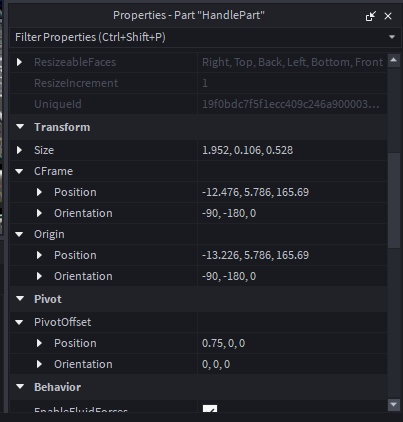Edit CFrame Position value -12.476, 5.786, 165.69
The height and width of the screenshot is (422, 403).
(x=292, y=192)
